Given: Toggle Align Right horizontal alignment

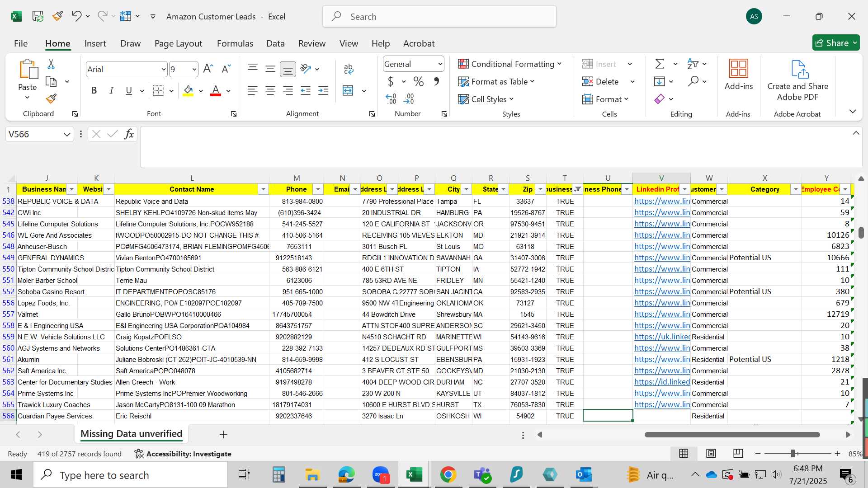Looking at the screenshot, I should (288, 90).
